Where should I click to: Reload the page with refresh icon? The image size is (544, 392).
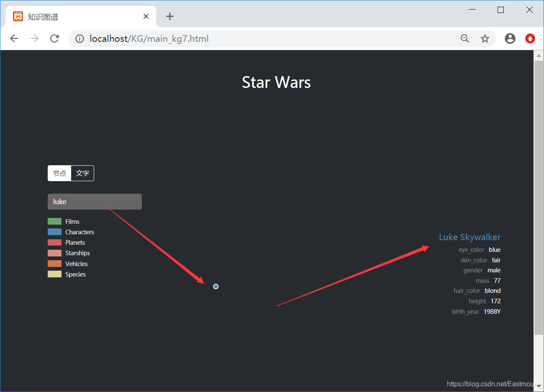point(54,38)
